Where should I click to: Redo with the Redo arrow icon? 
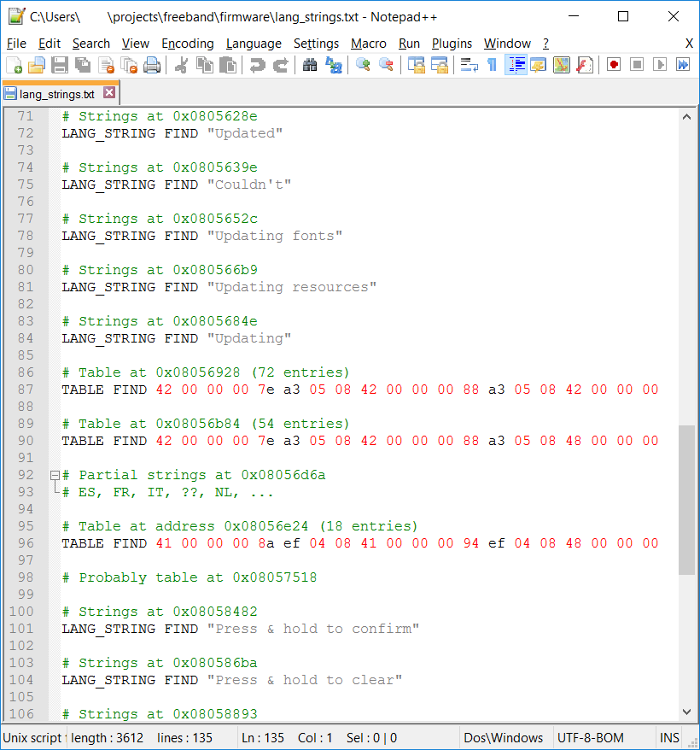point(281,65)
